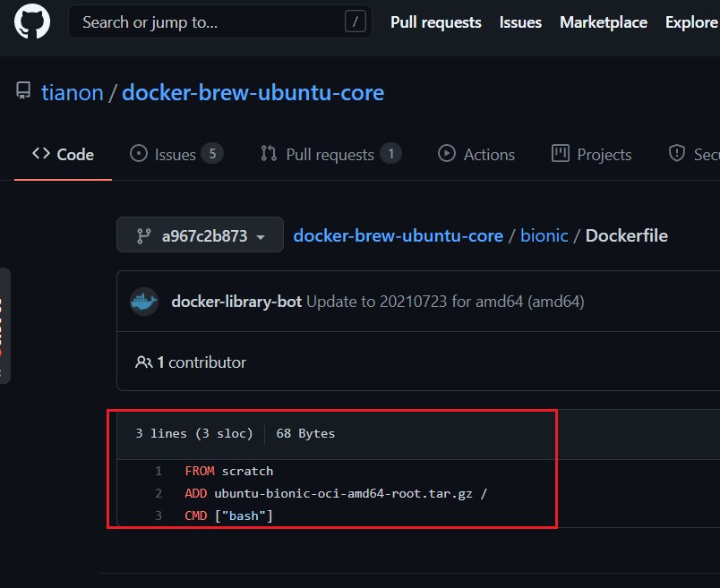Open the Pull requests repository tab
Viewport: 720px width, 588px height.
point(330,154)
